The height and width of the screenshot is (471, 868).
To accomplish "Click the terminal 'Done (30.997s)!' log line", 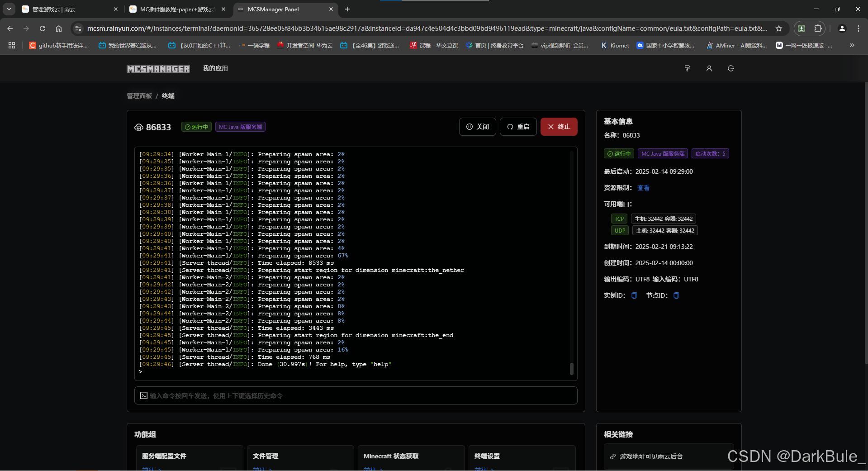I will point(265,364).
